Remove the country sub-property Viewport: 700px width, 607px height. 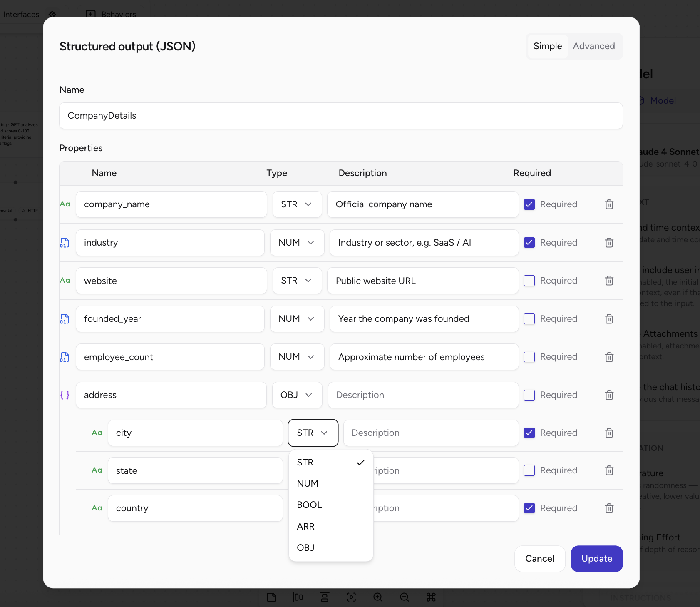609,508
